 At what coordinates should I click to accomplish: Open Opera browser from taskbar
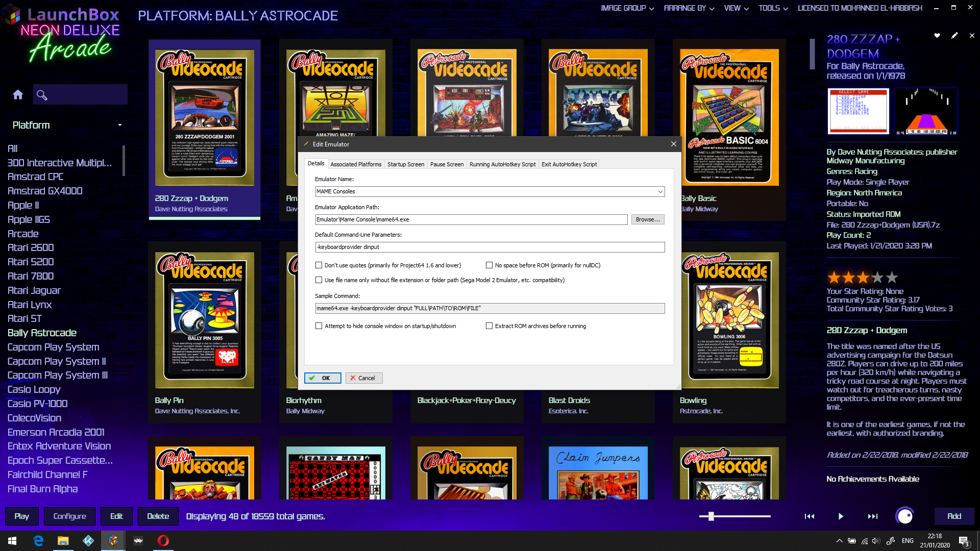pyautogui.click(x=163, y=541)
